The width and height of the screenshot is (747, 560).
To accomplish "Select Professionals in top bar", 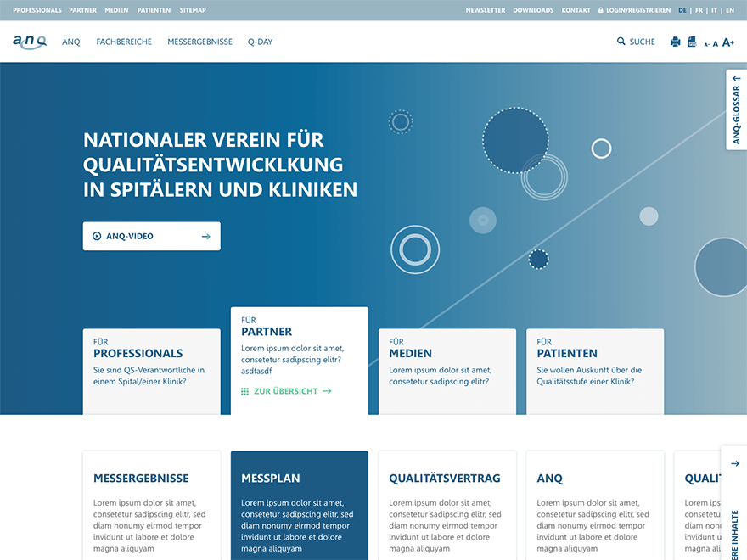I will coord(37,10).
